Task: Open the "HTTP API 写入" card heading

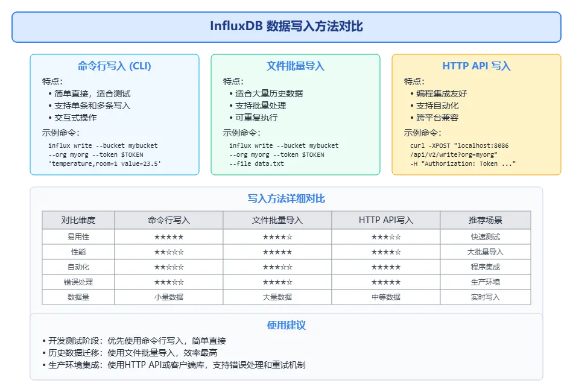Action: click(x=476, y=66)
